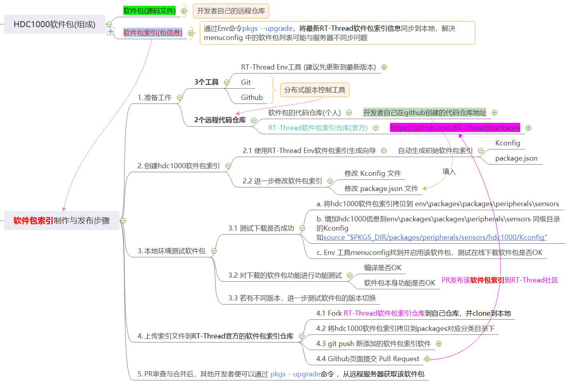Screen dimensions: 566x392
Task: Collapse 3.1 测试下载是否成功 node
Action: pos(302,228)
